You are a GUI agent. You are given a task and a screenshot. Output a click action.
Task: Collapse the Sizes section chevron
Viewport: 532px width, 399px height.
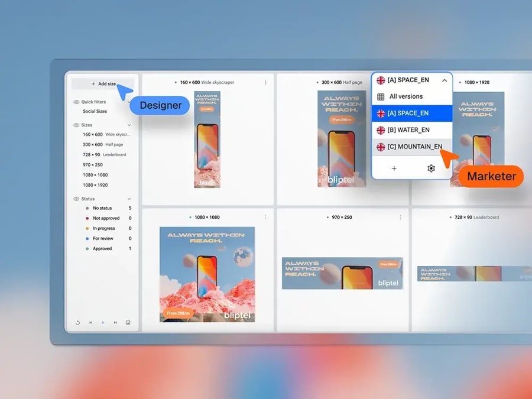click(129, 125)
